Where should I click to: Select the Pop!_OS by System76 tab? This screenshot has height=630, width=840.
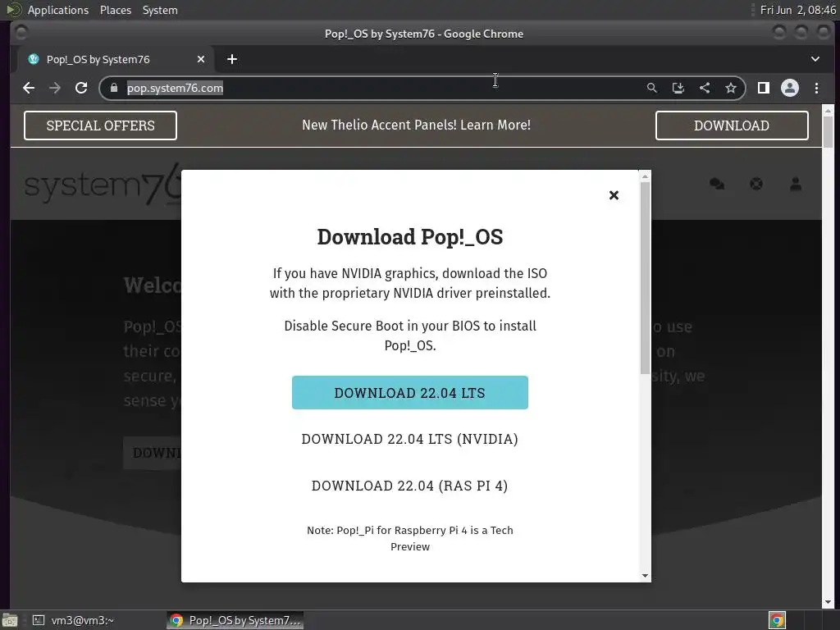coord(114,59)
